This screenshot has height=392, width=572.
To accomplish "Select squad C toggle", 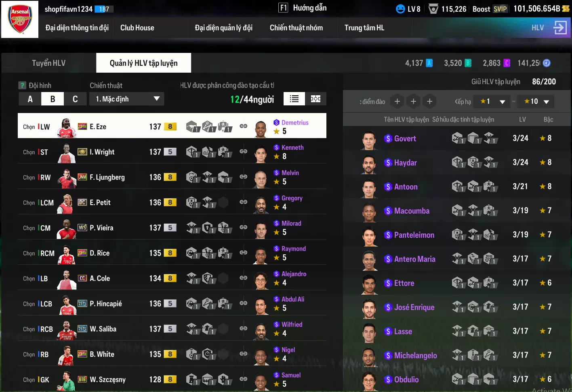I will click(75, 99).
